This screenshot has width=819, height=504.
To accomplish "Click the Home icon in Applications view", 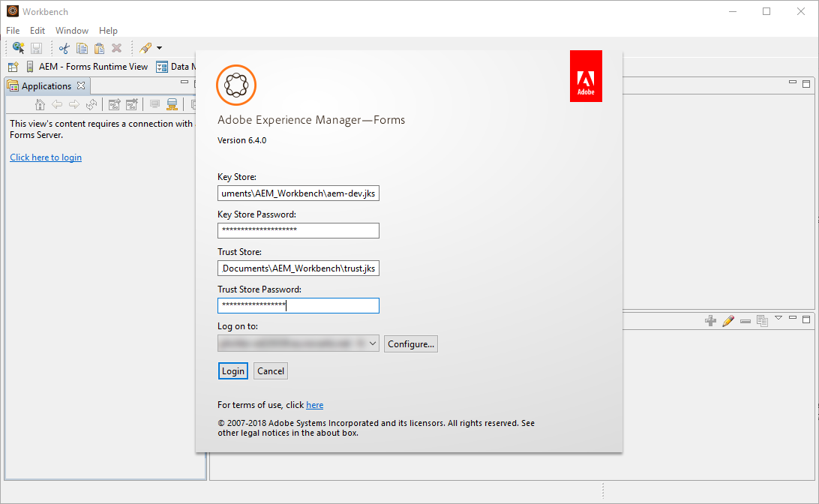I will pos(40,104).
